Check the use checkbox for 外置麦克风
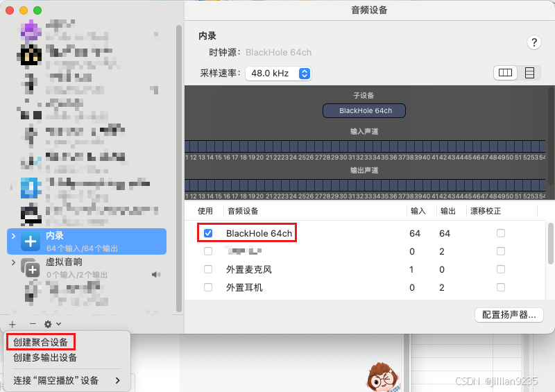 pos(208,269)
